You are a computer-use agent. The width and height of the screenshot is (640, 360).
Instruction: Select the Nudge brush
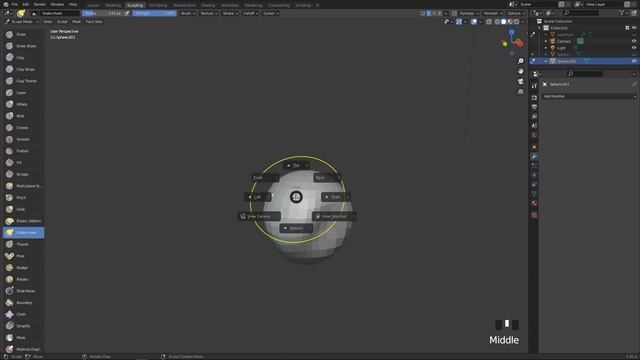coord(23,268)
